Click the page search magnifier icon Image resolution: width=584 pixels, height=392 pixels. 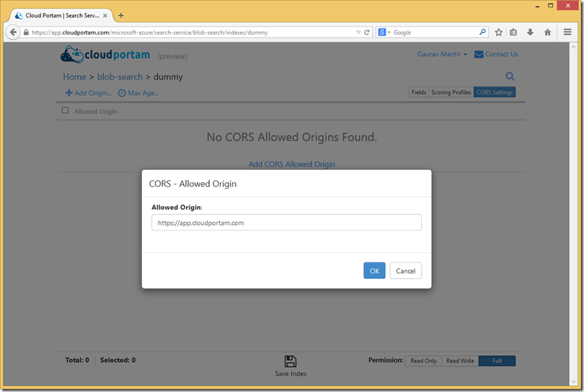(x=510, y=76)
